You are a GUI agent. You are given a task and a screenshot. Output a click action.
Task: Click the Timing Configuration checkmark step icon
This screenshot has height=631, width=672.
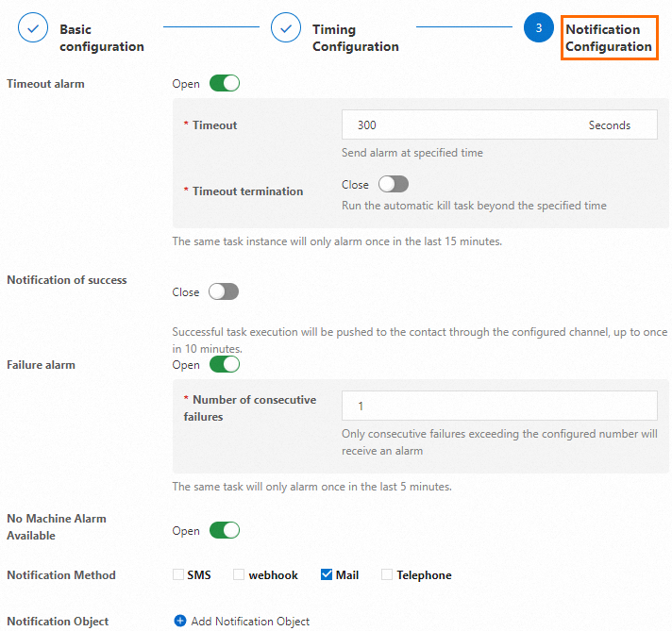point(286,28)
